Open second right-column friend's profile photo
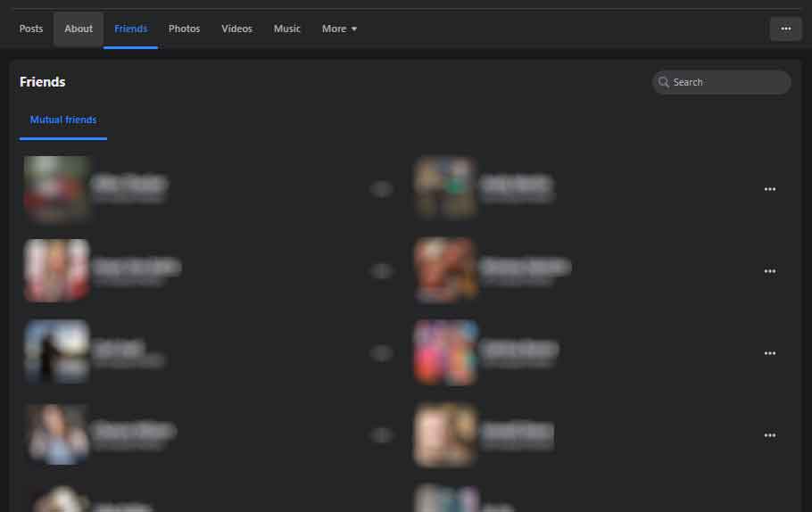This screenshot has width=812, height=512. [445, 271]
